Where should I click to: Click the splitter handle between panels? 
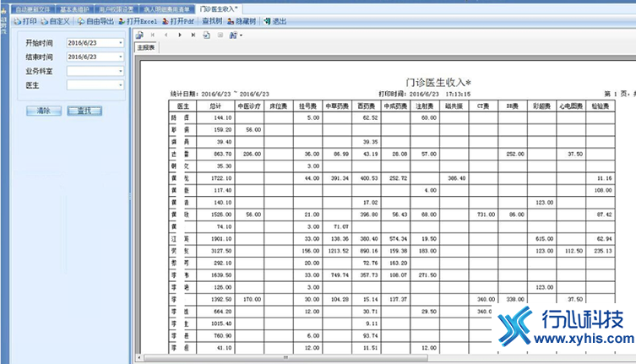(130, 197)
